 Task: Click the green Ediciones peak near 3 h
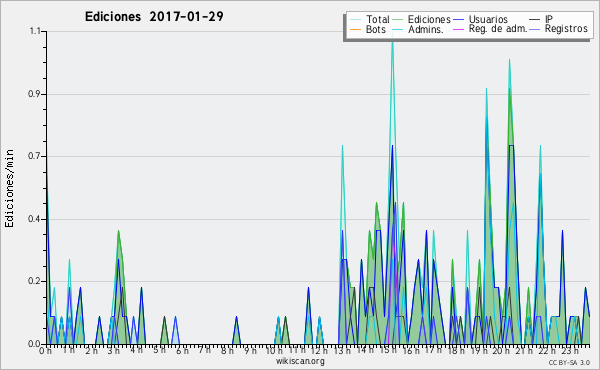[x=119, y=231]
